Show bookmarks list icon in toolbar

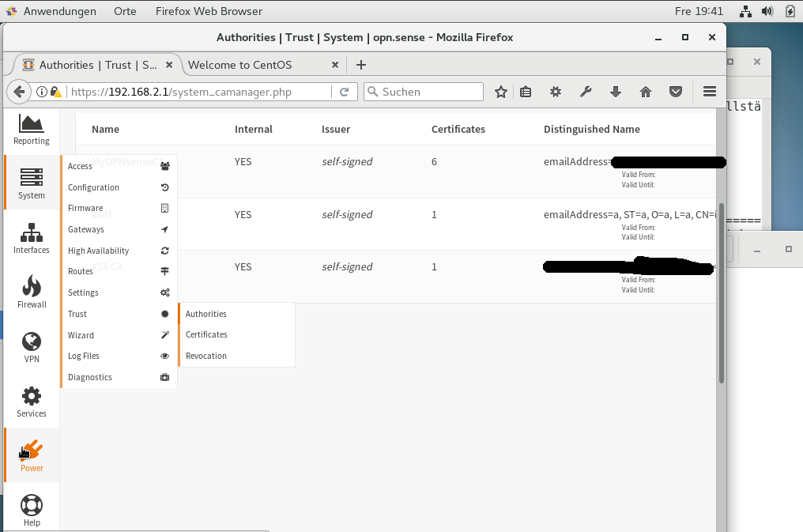click(x=526, y=92)
